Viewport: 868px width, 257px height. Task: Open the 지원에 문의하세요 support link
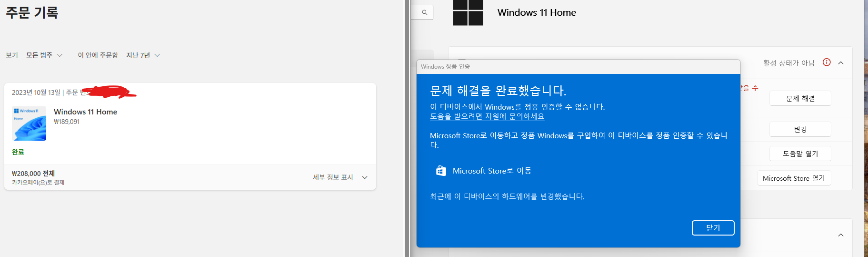[487, 116]
